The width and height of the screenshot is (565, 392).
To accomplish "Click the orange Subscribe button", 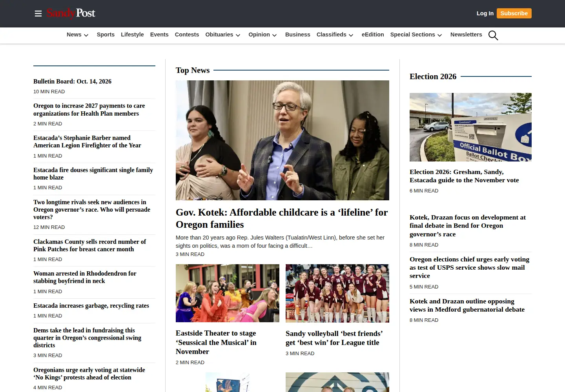I will pos(514,13).
